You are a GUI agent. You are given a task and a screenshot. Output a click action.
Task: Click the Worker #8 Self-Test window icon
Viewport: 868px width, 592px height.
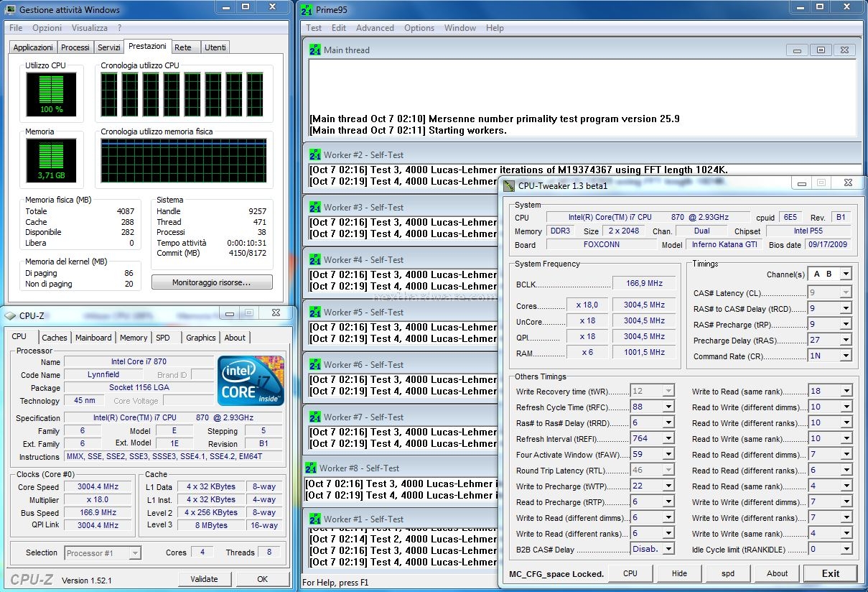(311, 468)
